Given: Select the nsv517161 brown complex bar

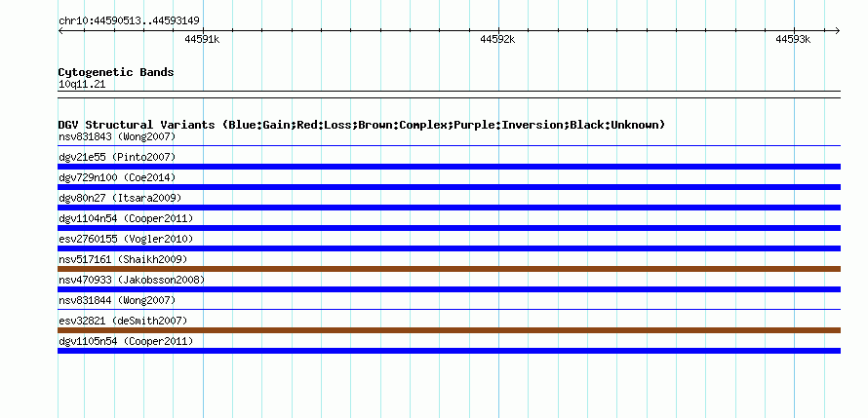Looking at the screenshot, I should pyautogui.click(x=449, y=269).
